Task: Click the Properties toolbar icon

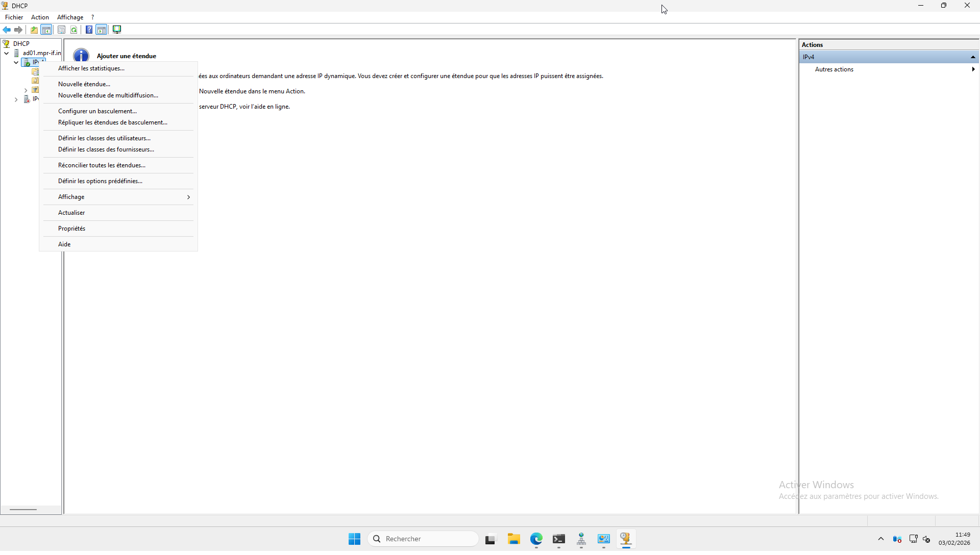Action: point(61,30)
